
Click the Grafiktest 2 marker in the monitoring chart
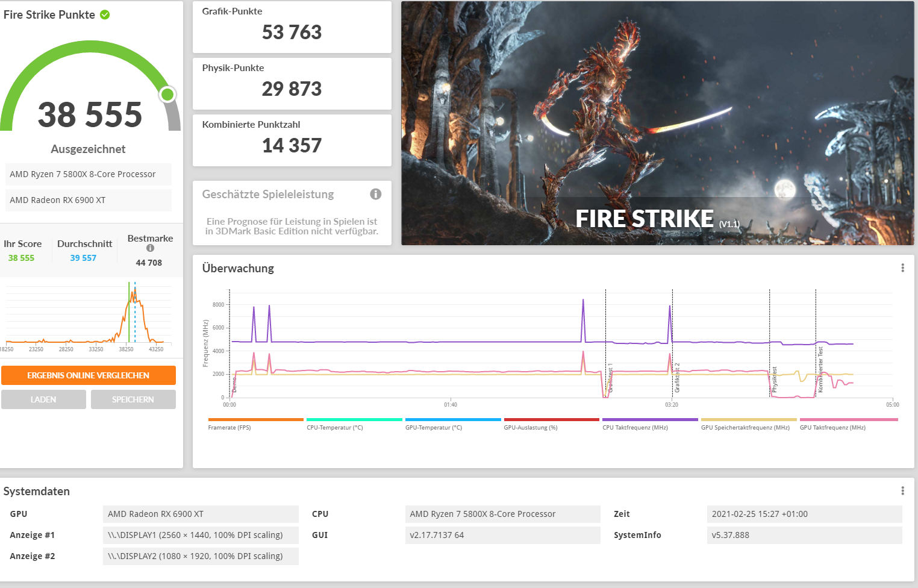pyautogui.click(x=677, y=378)
